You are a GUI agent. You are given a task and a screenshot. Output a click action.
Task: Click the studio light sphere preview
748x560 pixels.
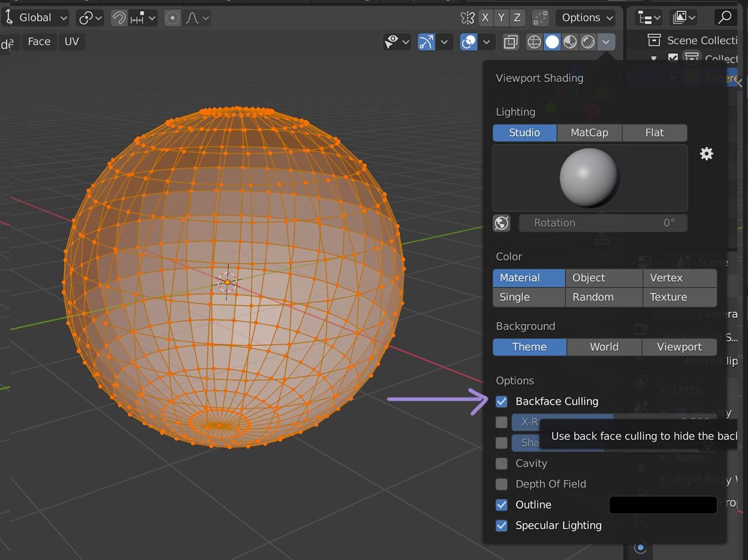coord(590,178)
